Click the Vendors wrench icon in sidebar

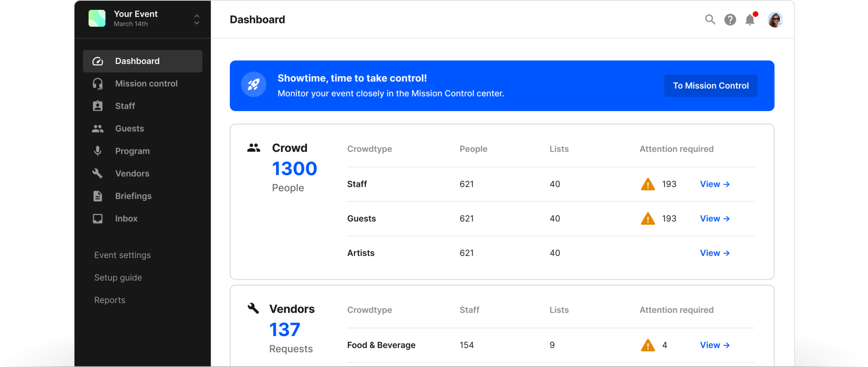(x=97, y=173)
